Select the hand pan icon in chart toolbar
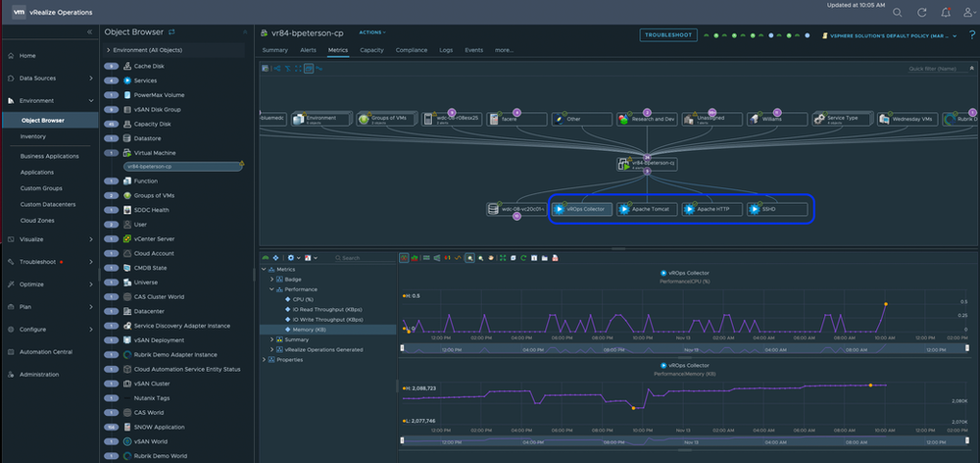This screenshot has width=980, height=463. [491, 257]
